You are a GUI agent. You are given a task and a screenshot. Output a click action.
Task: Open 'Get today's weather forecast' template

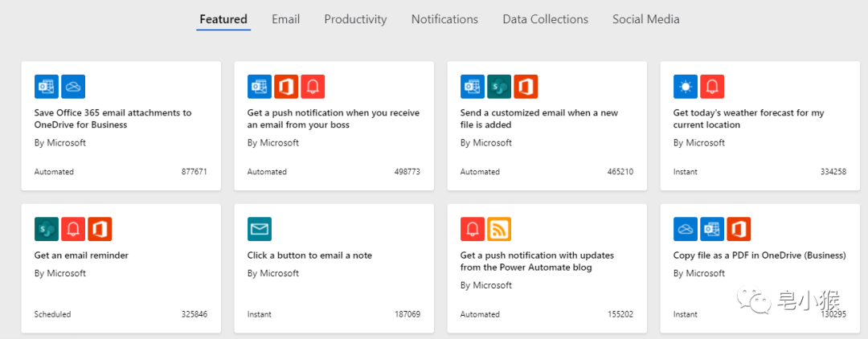tap(748, 119)
